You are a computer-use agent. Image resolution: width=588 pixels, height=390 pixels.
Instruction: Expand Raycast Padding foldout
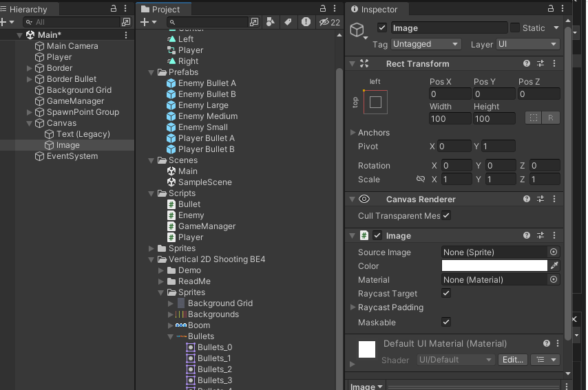353,307
